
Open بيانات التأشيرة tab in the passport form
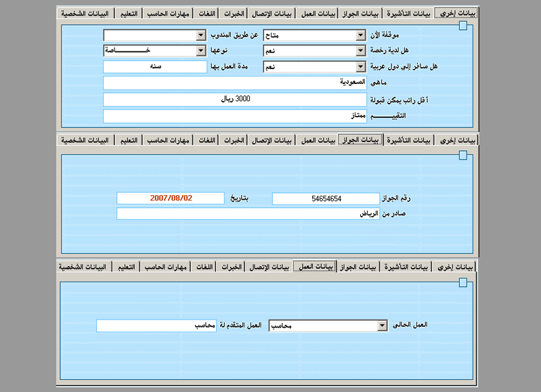coord(408,140)
